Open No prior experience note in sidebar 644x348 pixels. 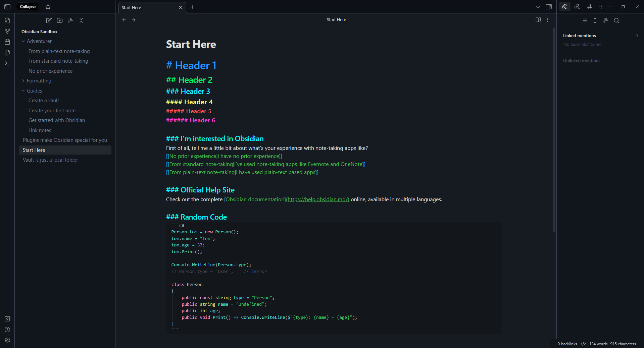51,71
